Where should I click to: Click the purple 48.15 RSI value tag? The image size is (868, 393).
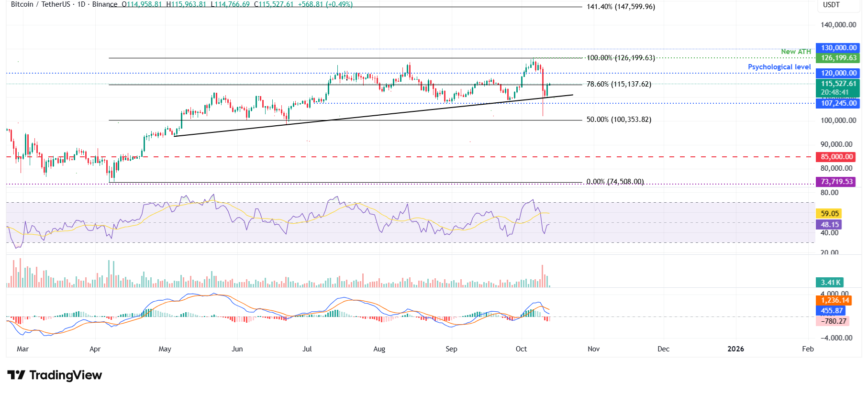(x=830, y=225)
